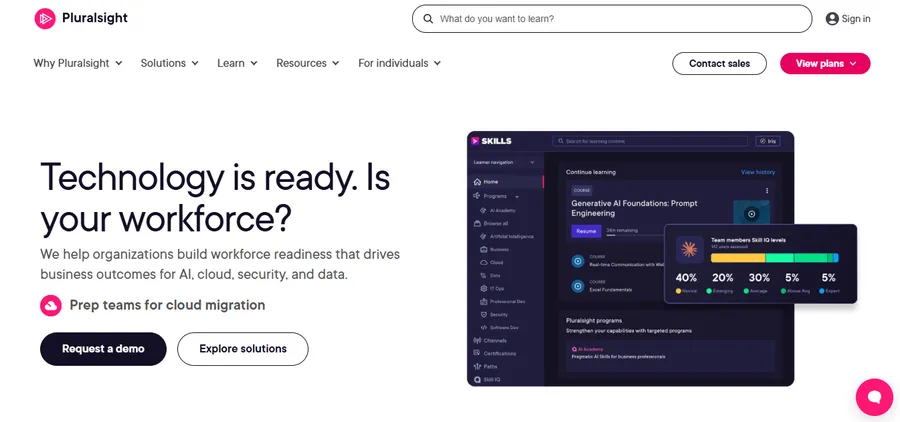Click the Team members Skill IQ levels heading
Viewport: 900px width, 422px height.
pos(748,240)
